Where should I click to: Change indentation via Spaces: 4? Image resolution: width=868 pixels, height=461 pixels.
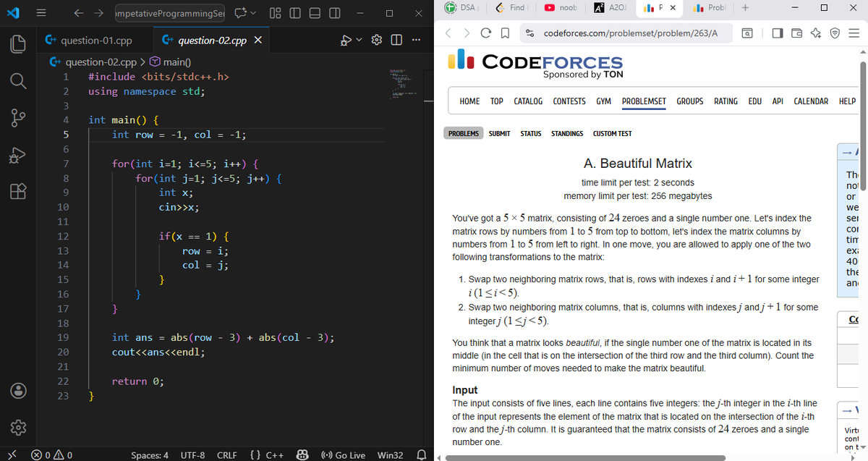[150, 455]
